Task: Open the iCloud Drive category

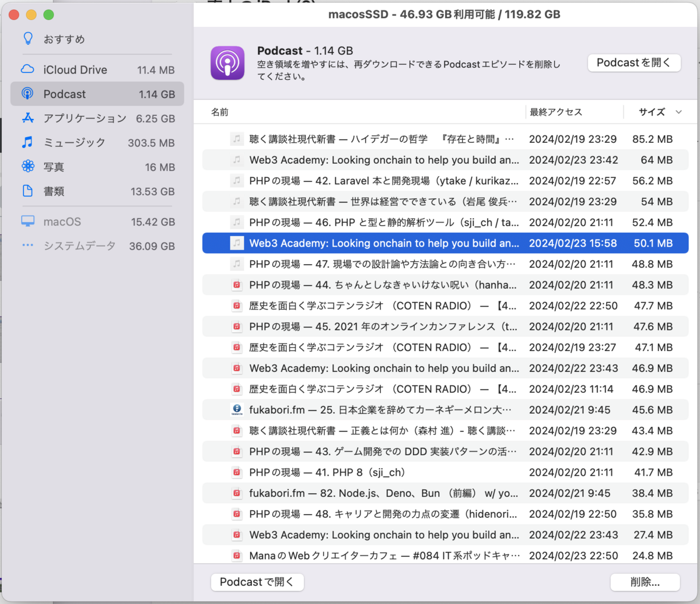Action: click(97, 70)
